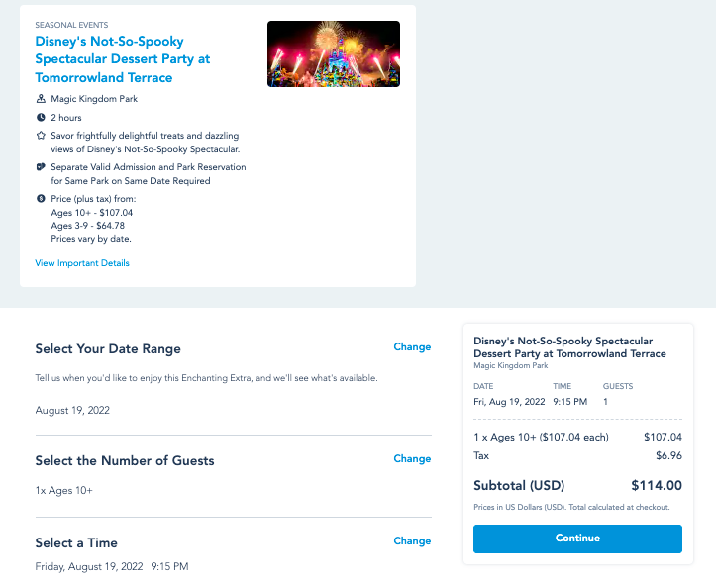This screenshot has height=588, width=716.
Task: Click the Magic Kingdom Park location icon
Action: [x=41, y=99]
